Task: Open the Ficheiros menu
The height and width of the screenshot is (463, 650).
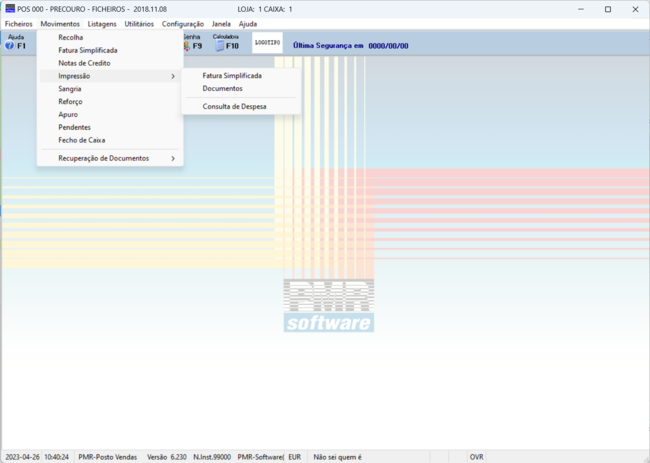Action: 19,23
